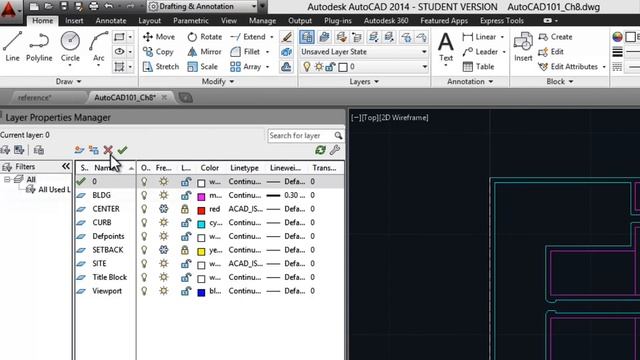
Task: Click the Search for layer field
Action: pos(305,136)
